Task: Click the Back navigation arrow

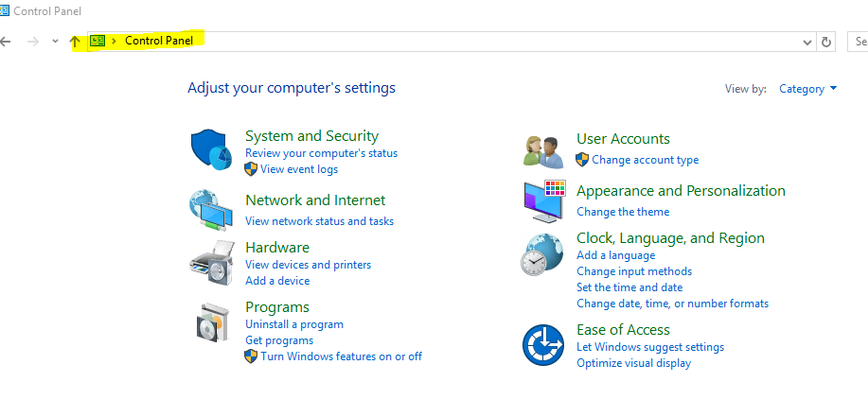Action: 6,42
